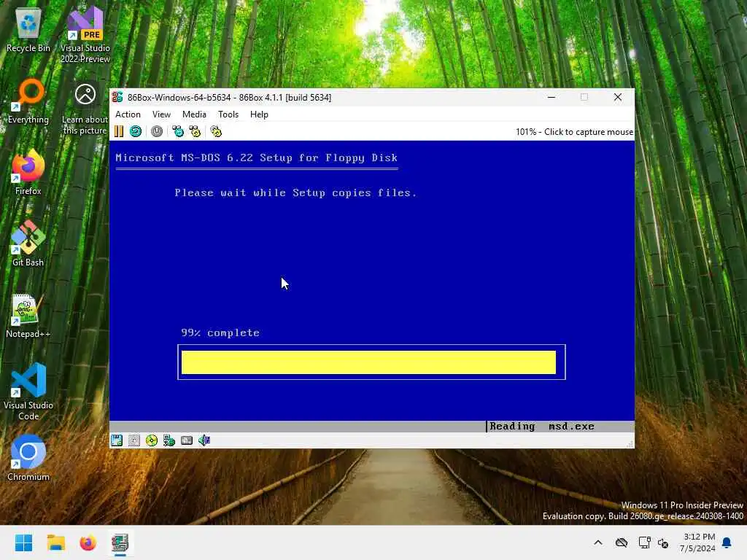Viewport: 747px width, 560px height.
Task: Click the CD-ROM drive status bar icon
Action: [x=152, y=440]
